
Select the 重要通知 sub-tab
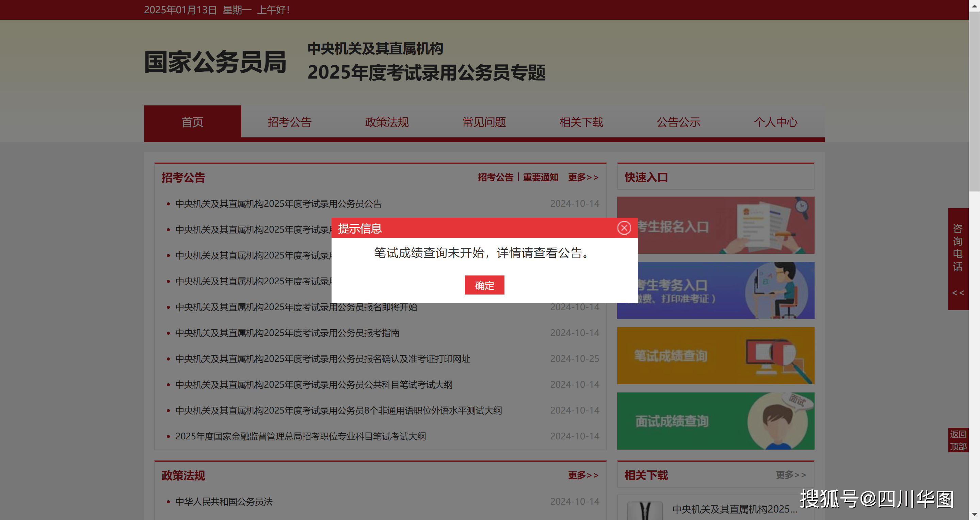coord(541,177)
